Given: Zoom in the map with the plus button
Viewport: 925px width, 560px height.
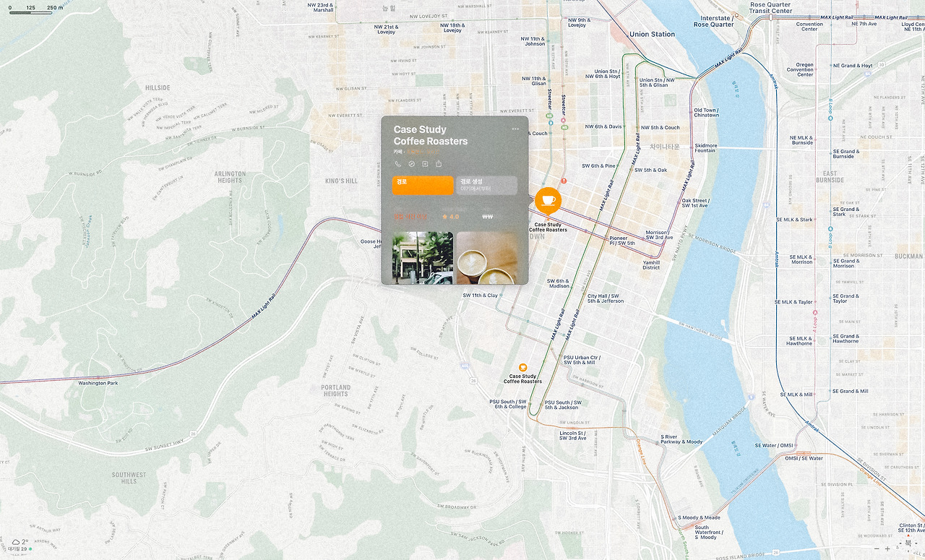Looking at the screenshot, I should pos(888,549).
